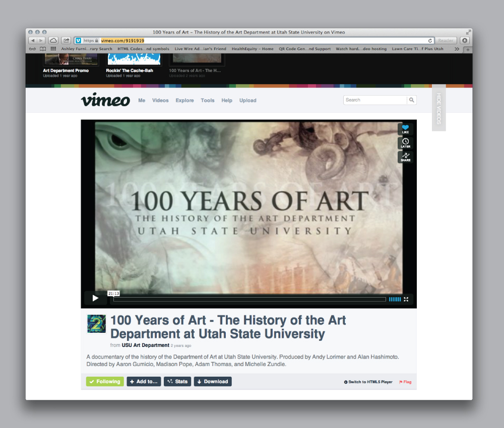Viewport: 504px width, 428px height.
Task: Click the Safari back arrow button
Action: 32,40
